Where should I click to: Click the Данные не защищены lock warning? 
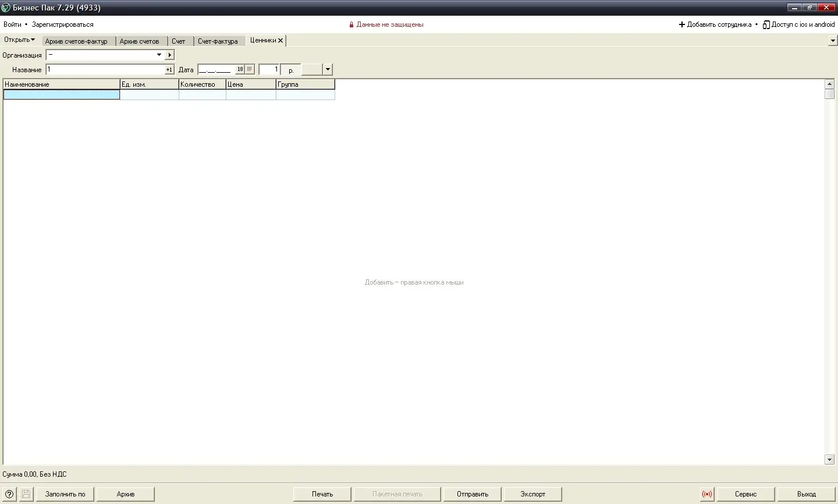coord(386,24)
